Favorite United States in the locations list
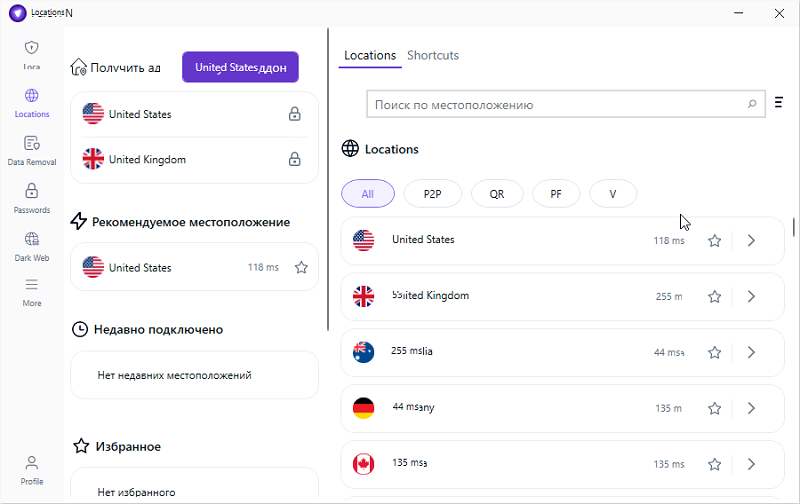 tap(714, 241)
